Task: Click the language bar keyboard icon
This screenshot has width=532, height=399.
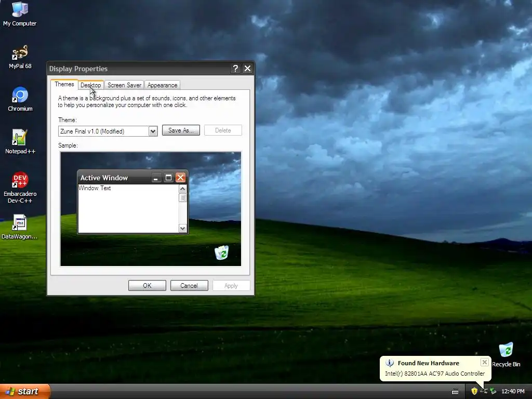Action: (455, 392)
